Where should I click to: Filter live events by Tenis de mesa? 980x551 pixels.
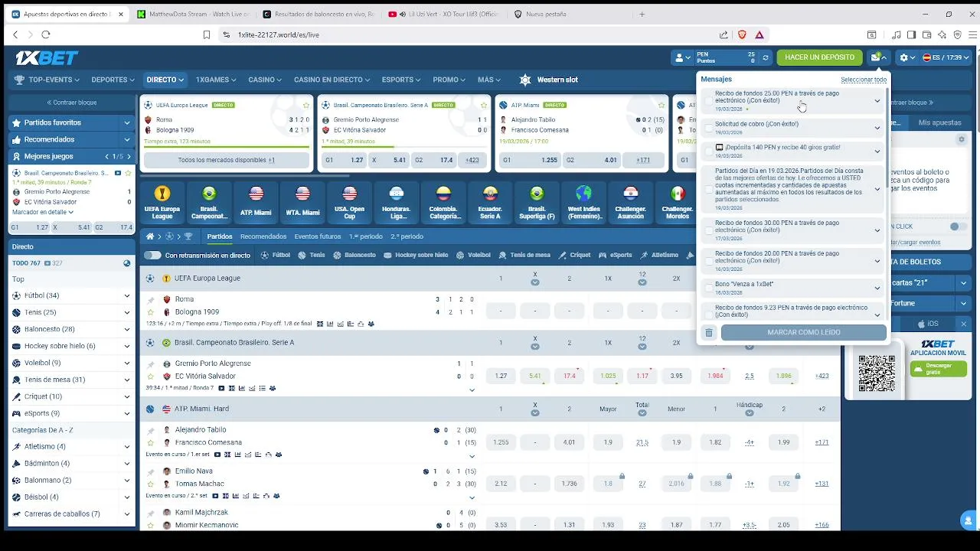coord(524,256)
